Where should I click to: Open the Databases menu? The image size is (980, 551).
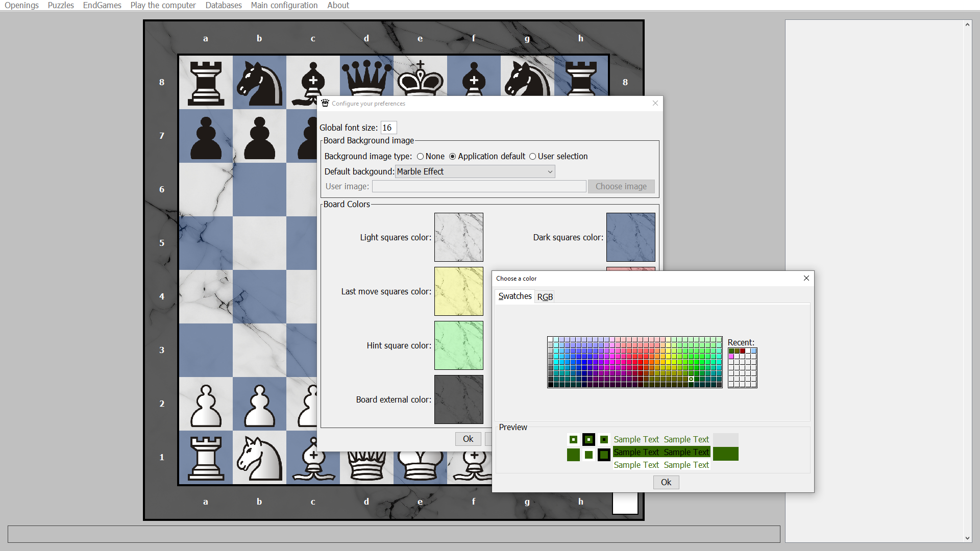tap(224, 5)
